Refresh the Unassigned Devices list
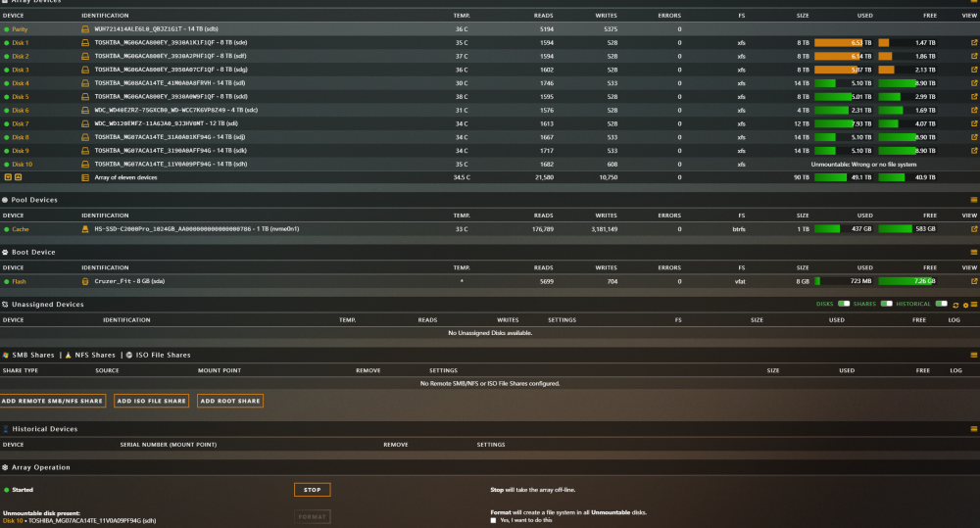 [955, 305]
